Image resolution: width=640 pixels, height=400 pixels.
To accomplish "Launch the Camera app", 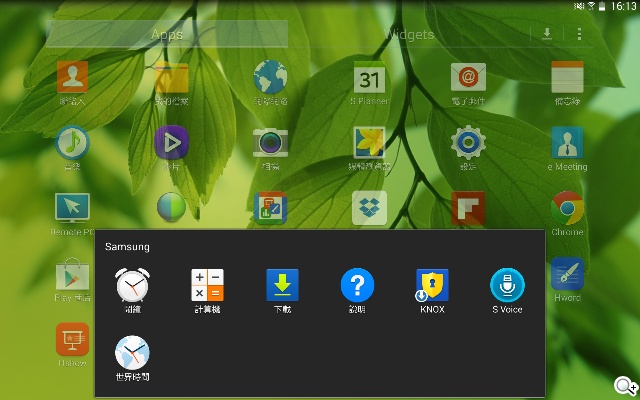I will click(x=270, y=143).
